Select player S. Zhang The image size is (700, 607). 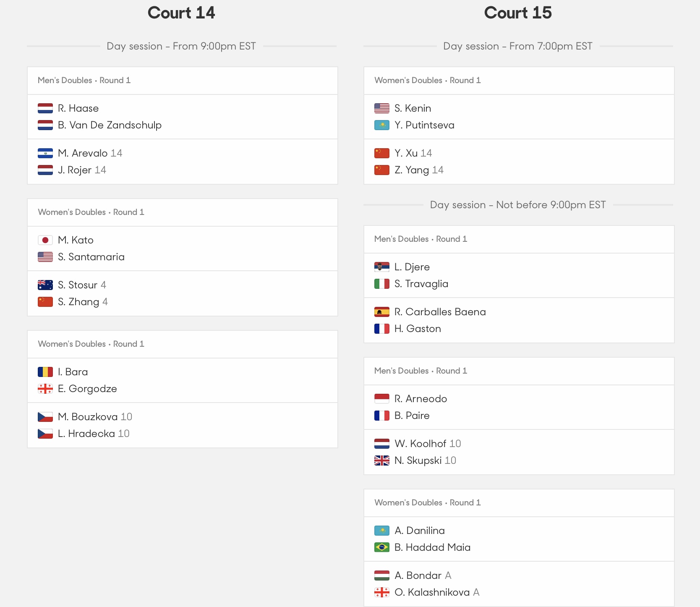pos(78,302)
